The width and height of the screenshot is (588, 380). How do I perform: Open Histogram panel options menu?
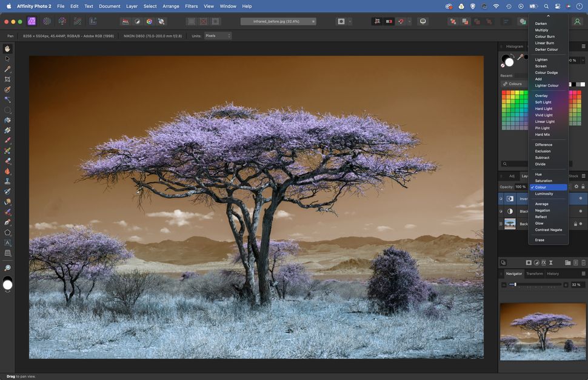click(x=584, y=47)
